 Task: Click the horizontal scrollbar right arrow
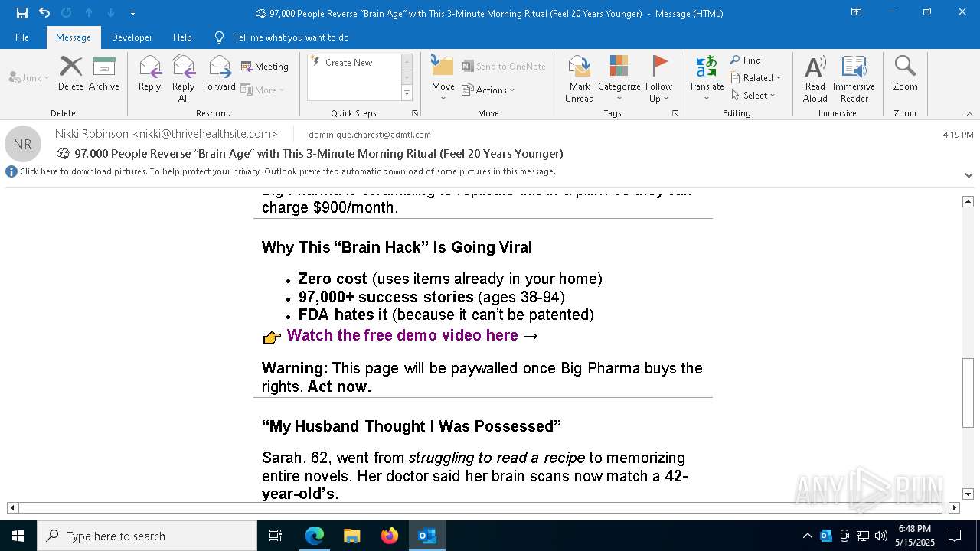[x=954, y=507]
